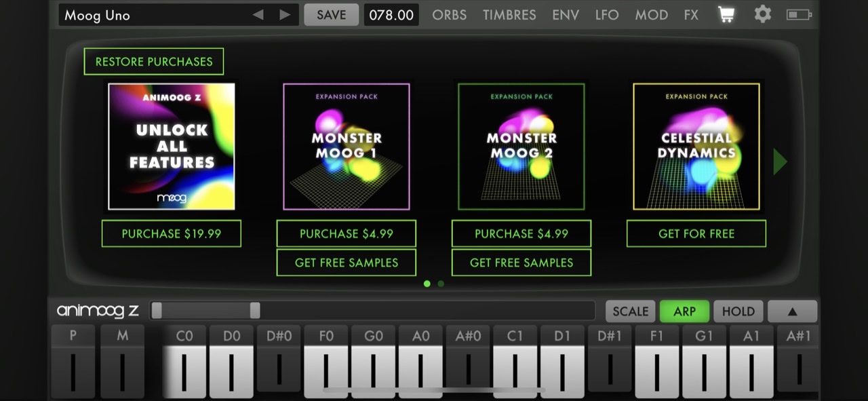
Task: Select the Monster Moog 1 pack artwork
Action: (x=347, y=147)
